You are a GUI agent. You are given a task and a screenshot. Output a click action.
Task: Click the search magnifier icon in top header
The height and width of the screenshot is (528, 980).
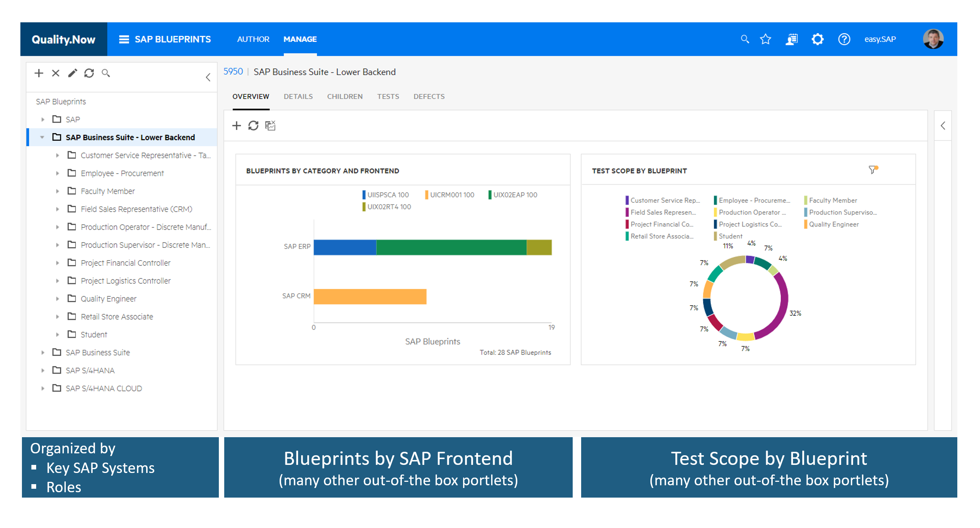(745, 39)
